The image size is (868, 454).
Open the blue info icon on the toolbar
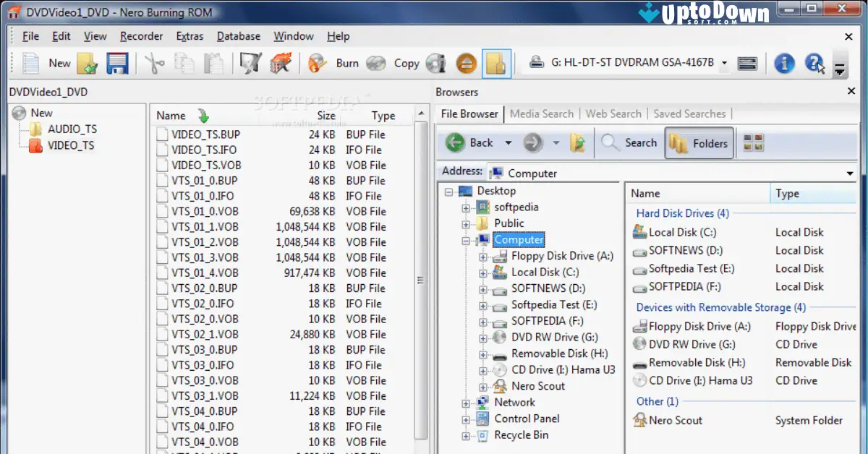pos(784,63)
